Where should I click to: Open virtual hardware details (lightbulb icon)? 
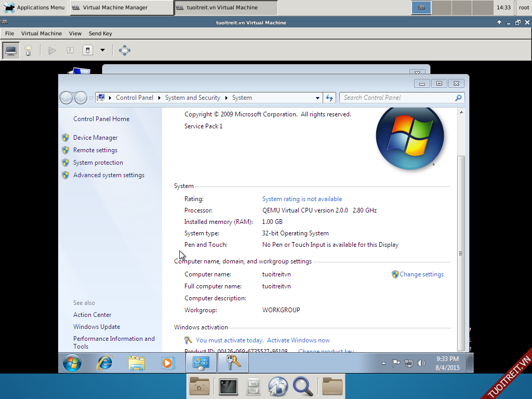29,50
